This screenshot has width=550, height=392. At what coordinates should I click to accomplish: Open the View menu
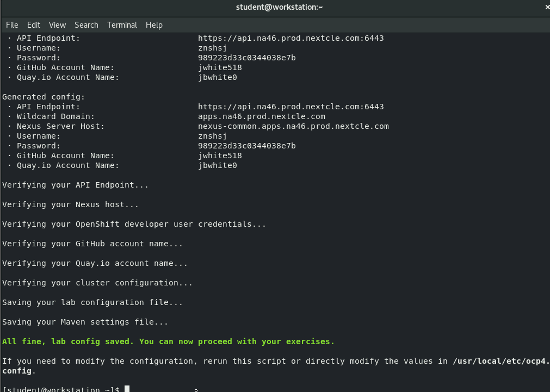click(x=57, y=25)
